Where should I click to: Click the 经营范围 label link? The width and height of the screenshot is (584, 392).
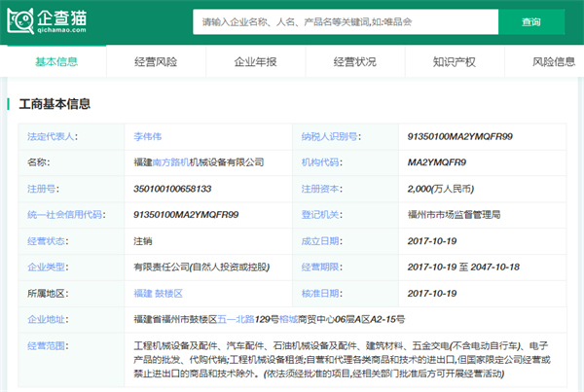46,346
